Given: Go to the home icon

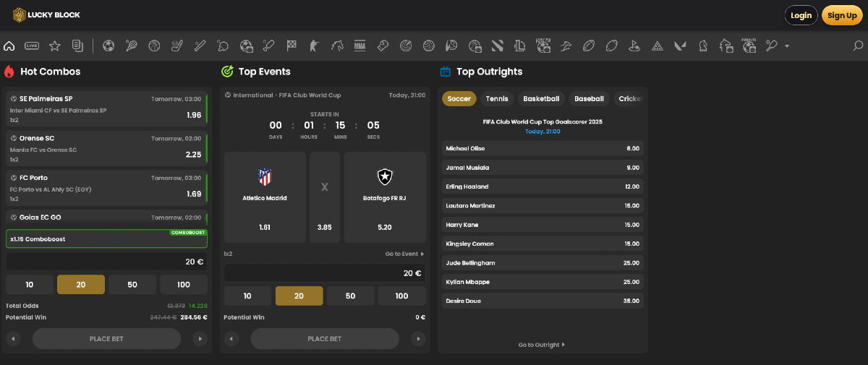Looking at the screenshot, I should coord(9,46).
